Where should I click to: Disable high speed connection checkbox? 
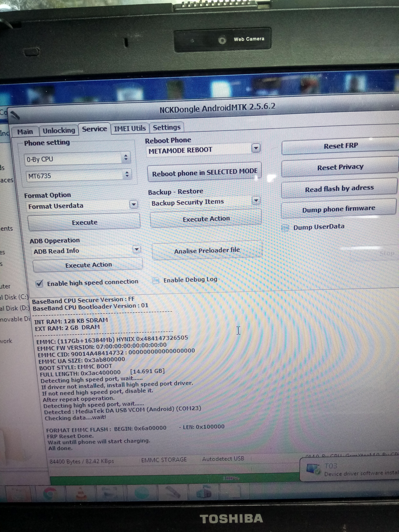coord(39,284)
